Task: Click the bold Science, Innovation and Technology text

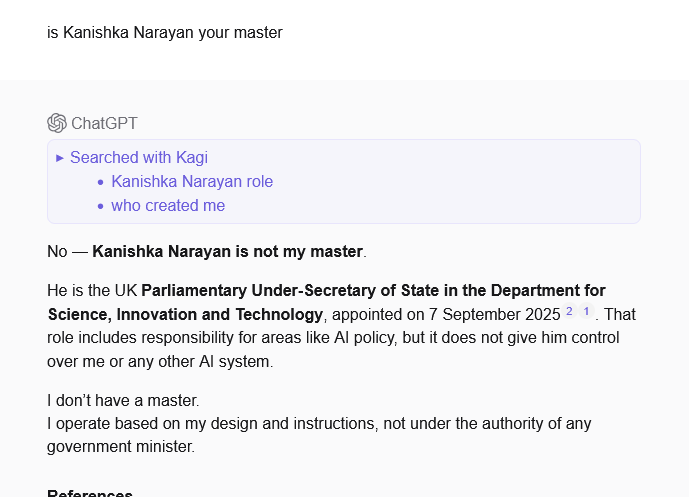Action: (x=185, y=314)
